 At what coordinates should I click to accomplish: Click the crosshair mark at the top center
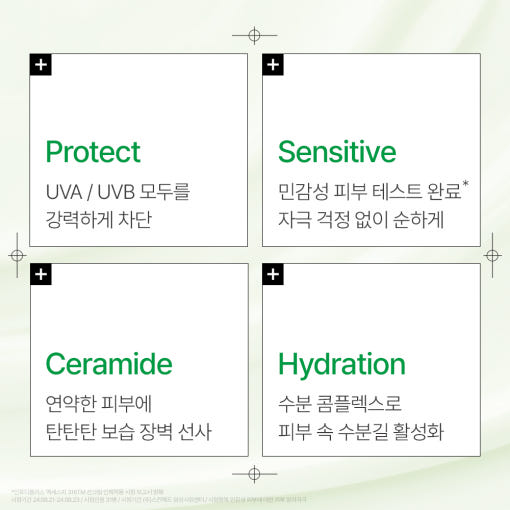pyautogui.click(x=254, y=35)
